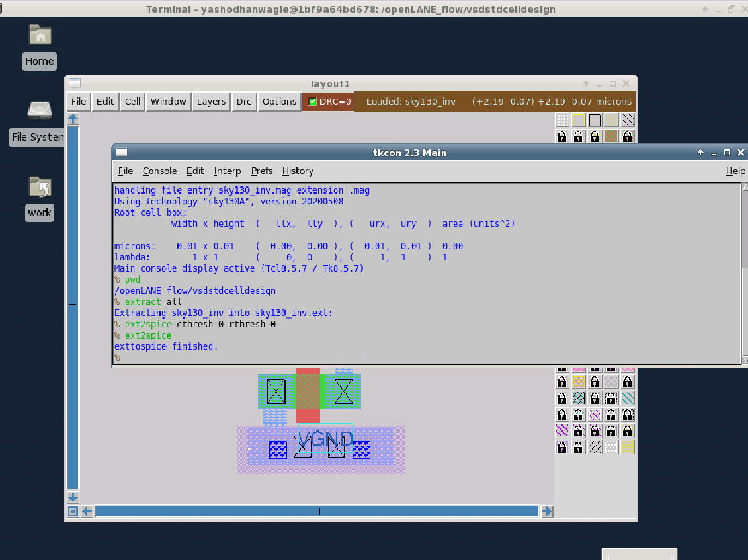Screen dimensions: 748x560
Task: Pick the yellow diagonal-lines layer icon
Action: coord(611,120)
